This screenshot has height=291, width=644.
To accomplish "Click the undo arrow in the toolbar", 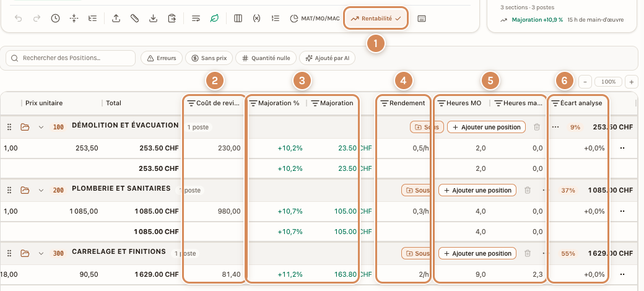I will (x=18, y=19).
